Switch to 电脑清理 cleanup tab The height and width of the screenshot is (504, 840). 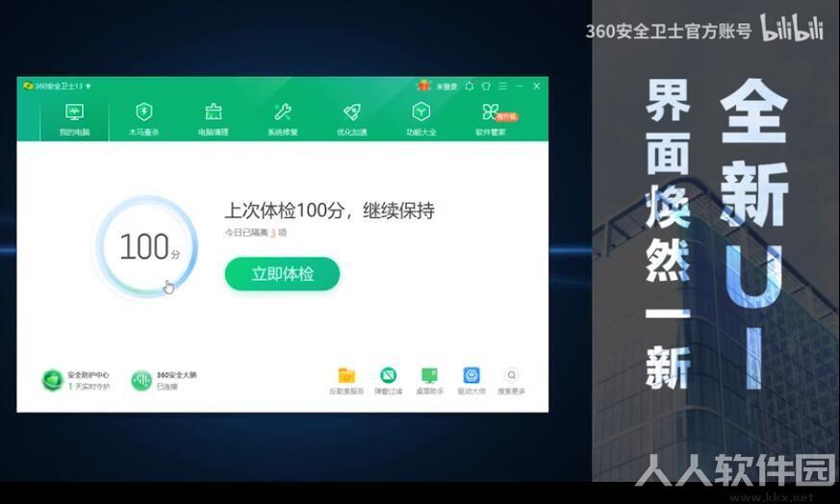214,119
